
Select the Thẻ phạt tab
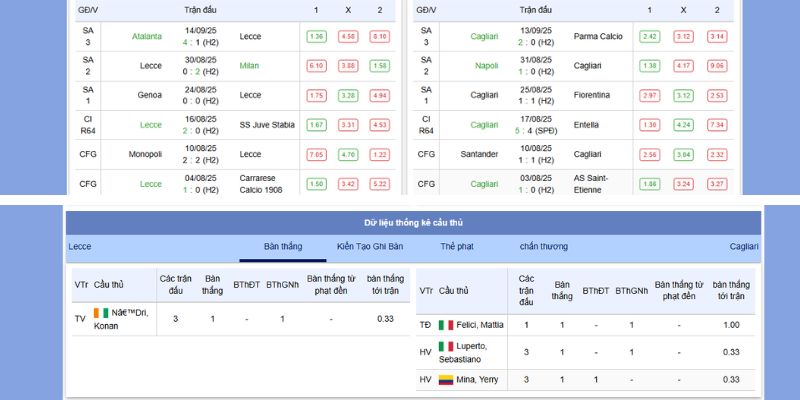[457, 246]
